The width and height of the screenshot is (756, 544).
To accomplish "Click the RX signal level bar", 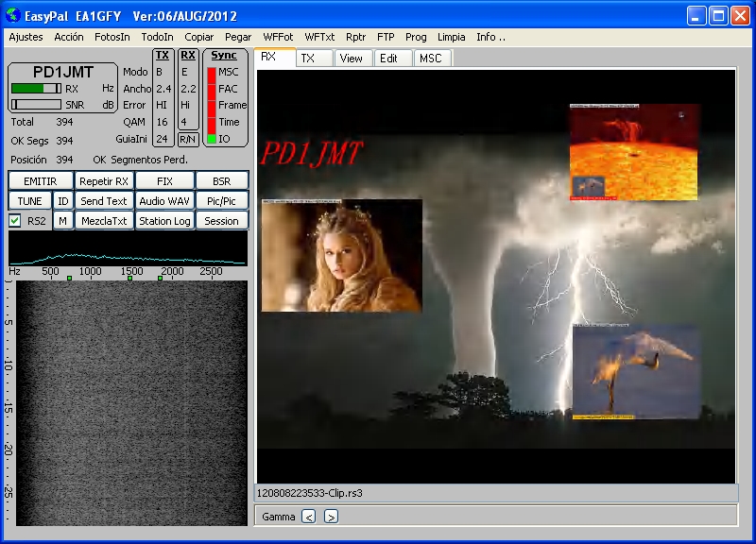I will pyautogui.click(x=36, y=88).
